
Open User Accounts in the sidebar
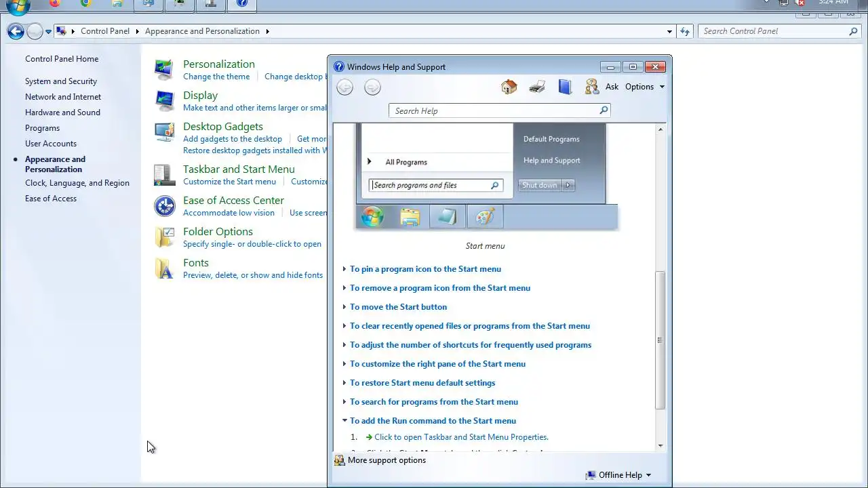(x=51, y=144)
